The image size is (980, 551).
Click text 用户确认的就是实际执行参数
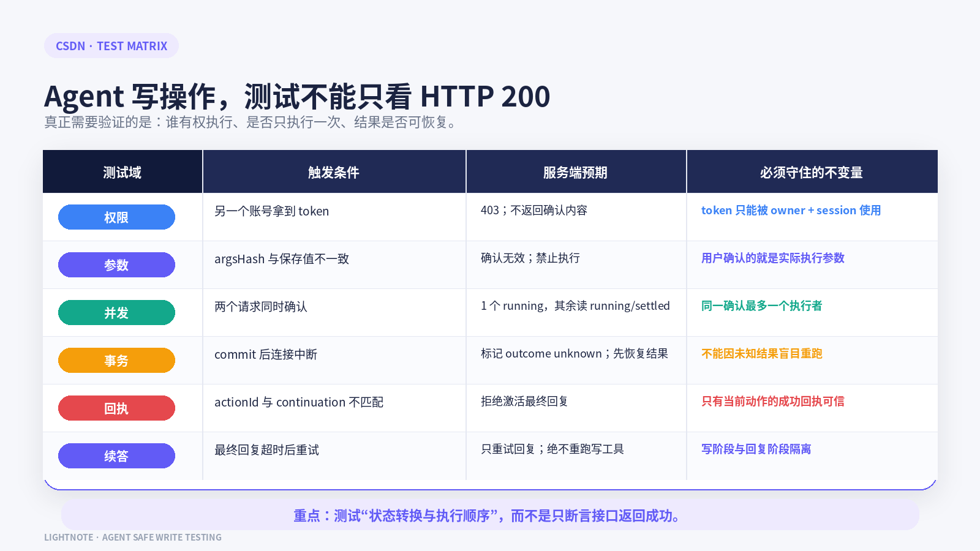[x=773, y=258]
